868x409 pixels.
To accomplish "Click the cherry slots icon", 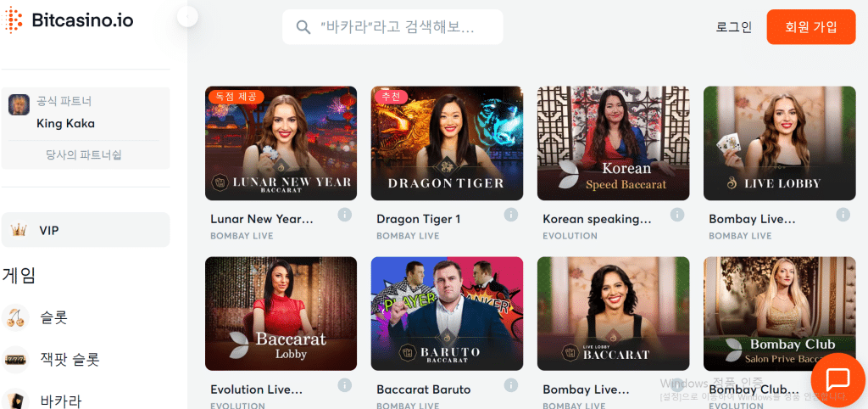I will 15,317.
